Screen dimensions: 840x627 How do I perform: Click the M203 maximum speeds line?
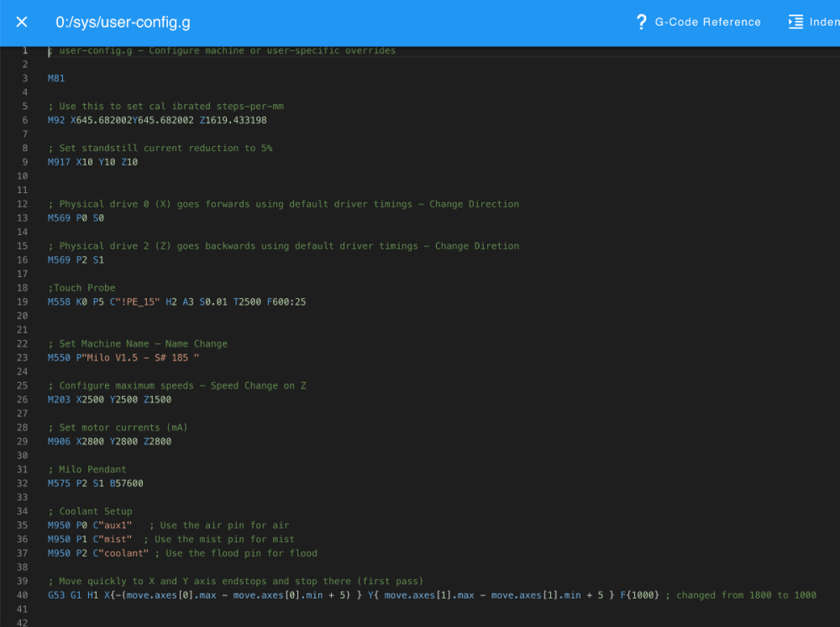click(109, 400)
